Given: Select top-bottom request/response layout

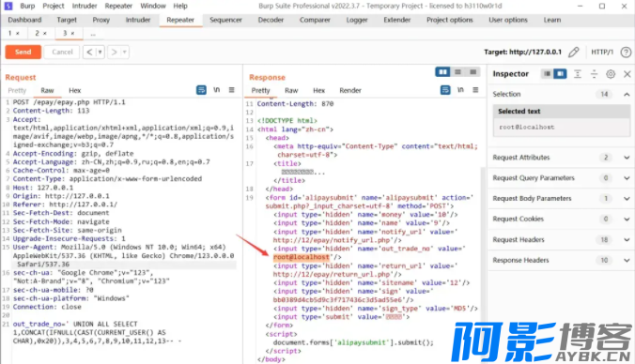Looking at the screenshot, I should (458, 72).
